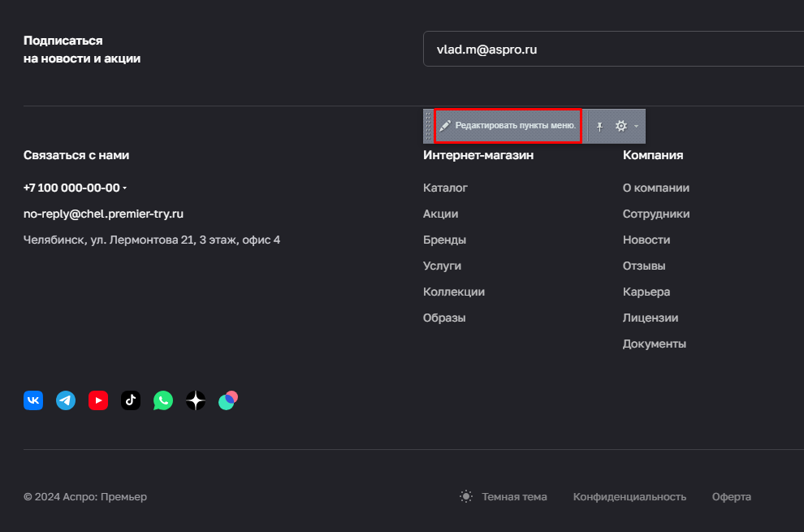Click the gear settings icon in edit toolbar

point(621,126)
